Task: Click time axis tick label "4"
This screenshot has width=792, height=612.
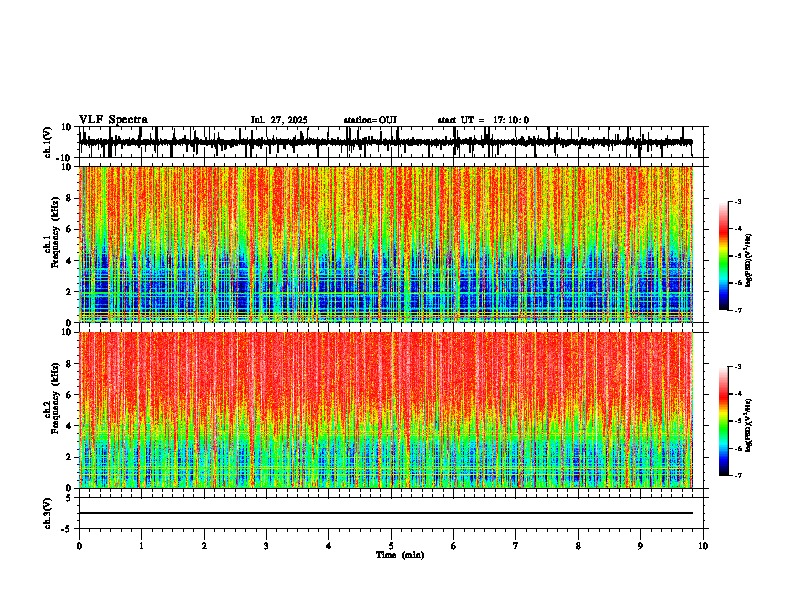Action: point(329,546)
